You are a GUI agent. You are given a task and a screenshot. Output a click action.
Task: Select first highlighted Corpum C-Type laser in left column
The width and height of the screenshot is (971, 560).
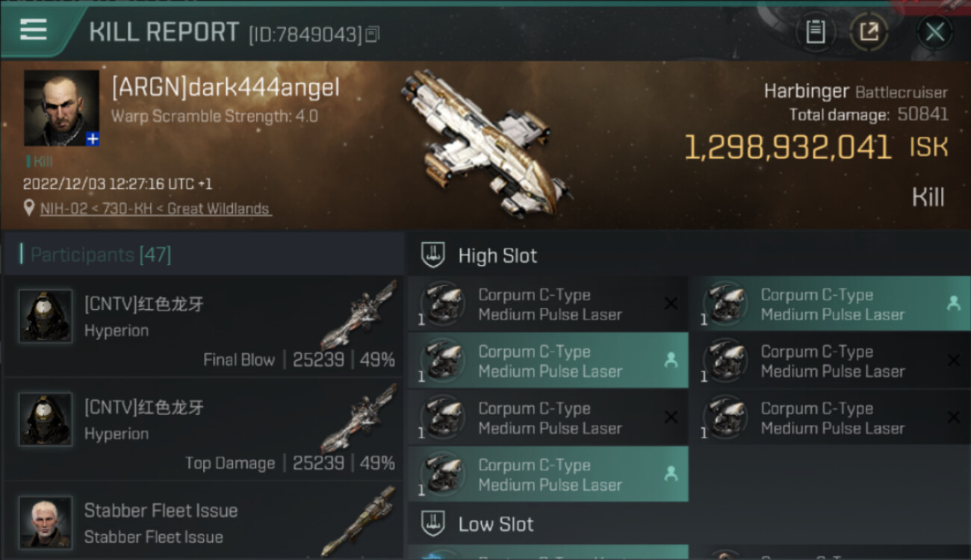[548, 361]
